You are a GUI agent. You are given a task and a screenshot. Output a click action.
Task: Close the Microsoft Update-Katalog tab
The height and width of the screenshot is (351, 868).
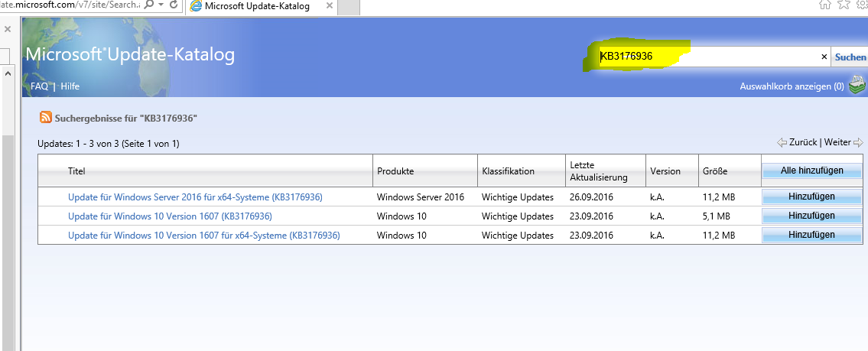point(329,7)
